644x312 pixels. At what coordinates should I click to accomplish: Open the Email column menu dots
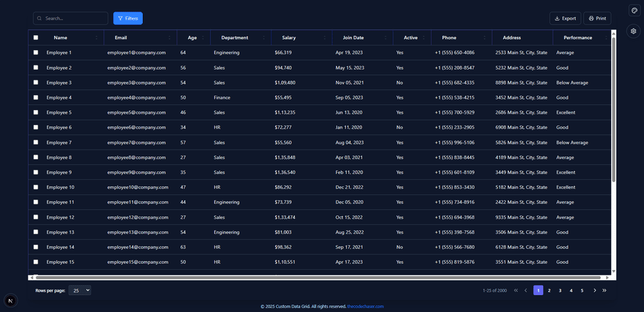tap(169, 38)
